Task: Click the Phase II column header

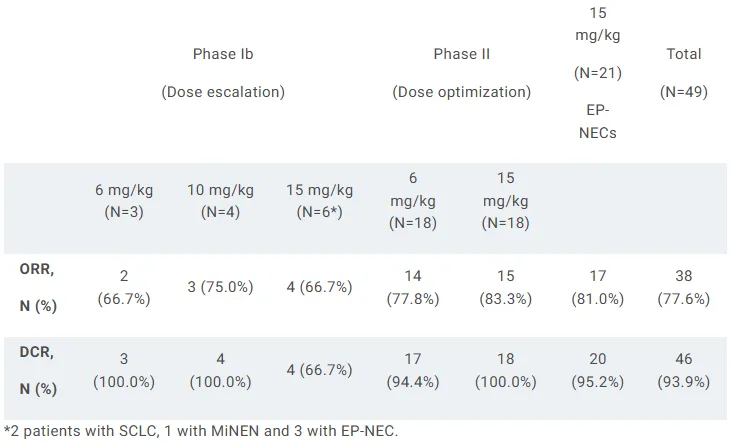Action: (x=461, y=54)
